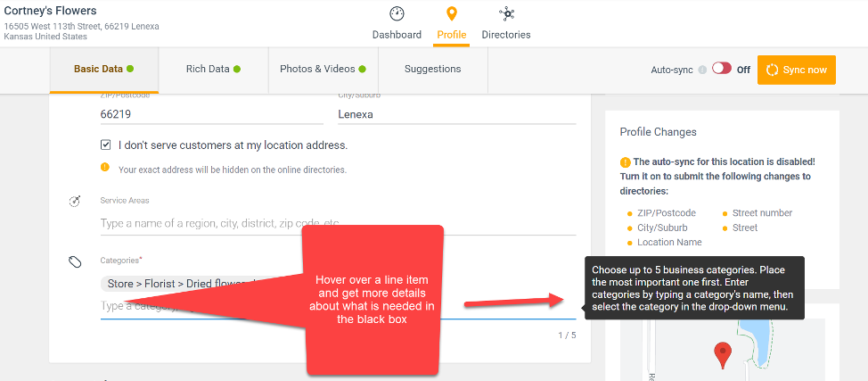
Task: Click the red map marker pin
Action: point(723,354)
